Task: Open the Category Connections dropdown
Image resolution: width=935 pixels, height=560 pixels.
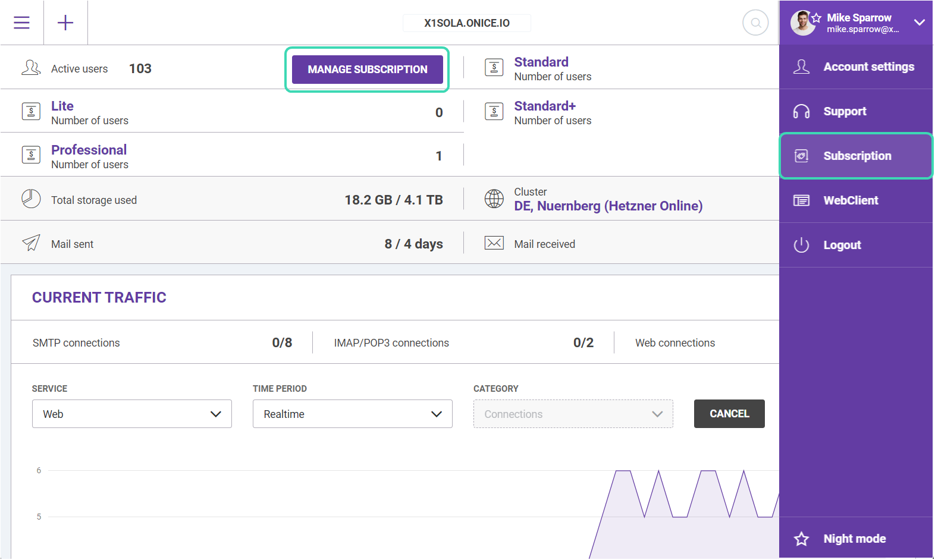Action: pos(573,414)
